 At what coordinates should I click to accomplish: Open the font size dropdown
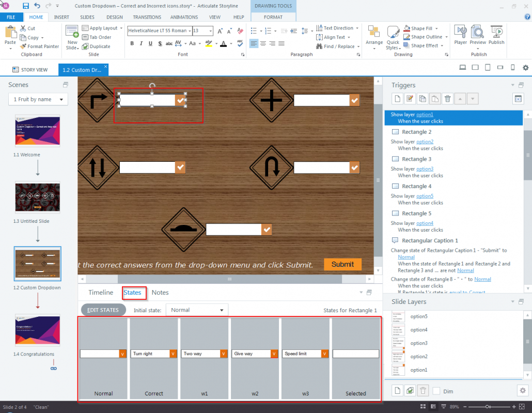coord(210,30)
